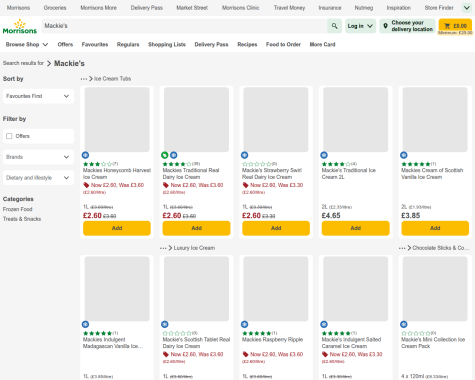Screen dimensions: 475x380
Task: Click frozen badge on Scottish Tablet card
Action: point(165,324)
